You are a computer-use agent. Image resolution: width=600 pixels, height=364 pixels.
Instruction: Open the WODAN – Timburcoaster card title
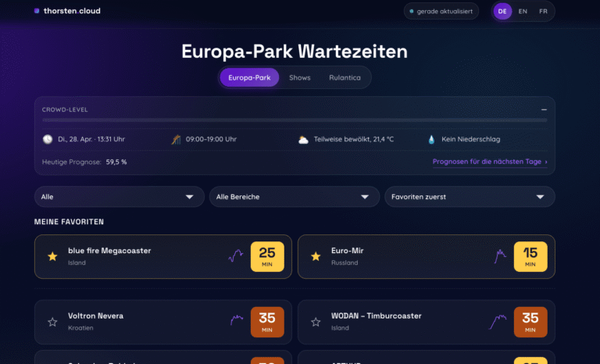click(x=376, y=316)
